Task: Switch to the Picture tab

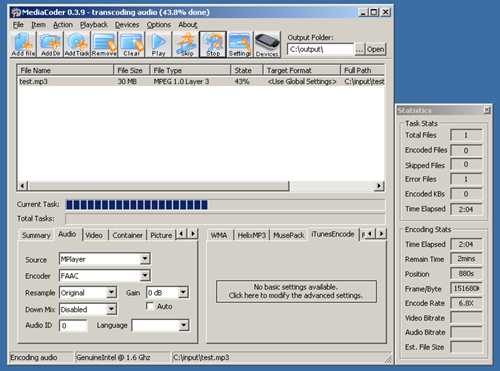Action: [x=161, y=235]
